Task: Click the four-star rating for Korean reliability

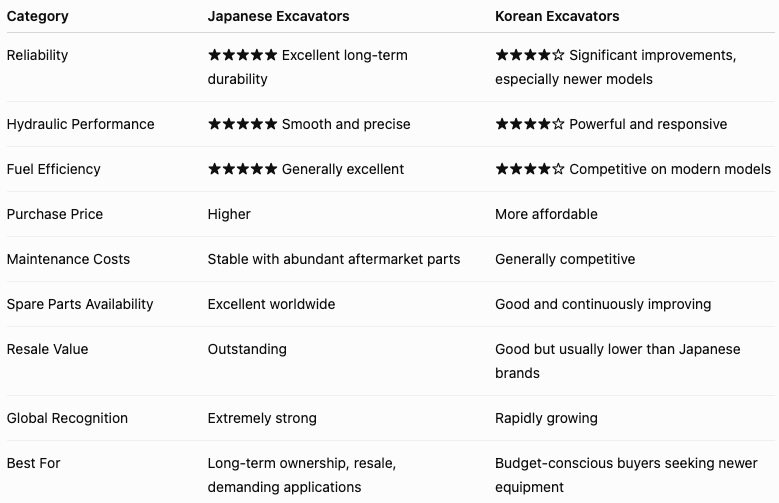Action: pos(530,55)
